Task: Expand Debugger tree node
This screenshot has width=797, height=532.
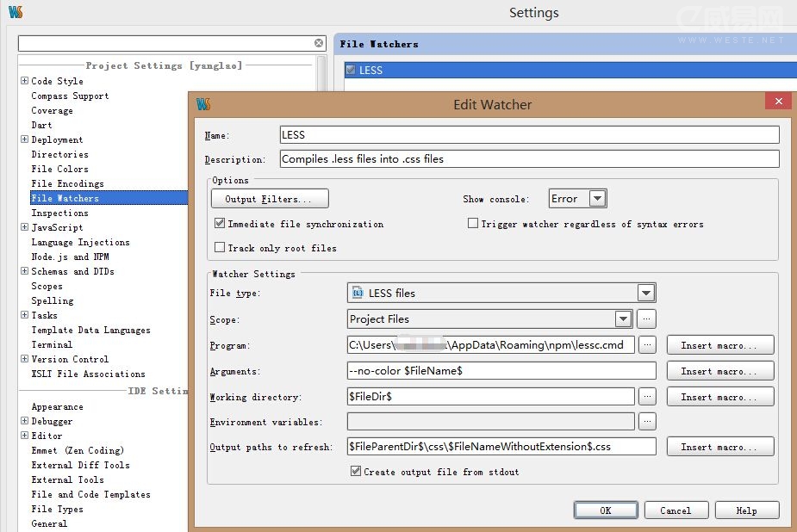Action: (24, 421)
